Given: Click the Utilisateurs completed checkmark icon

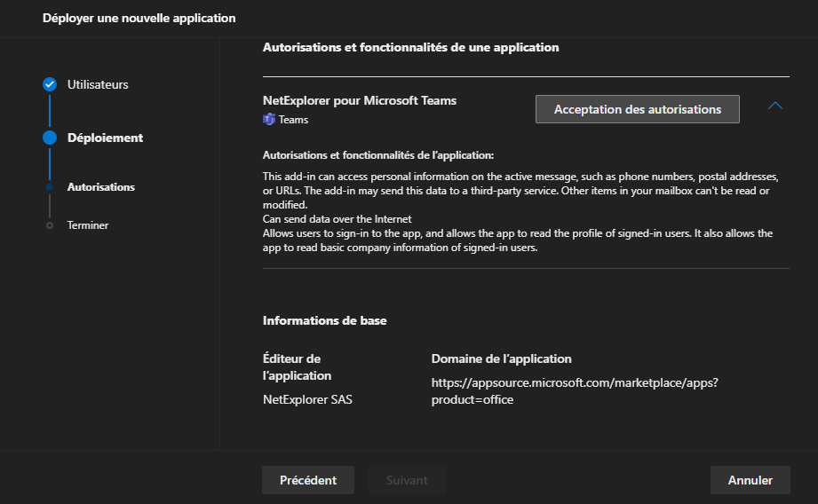Looking at the screenshot, I should [x=50, y=84].
